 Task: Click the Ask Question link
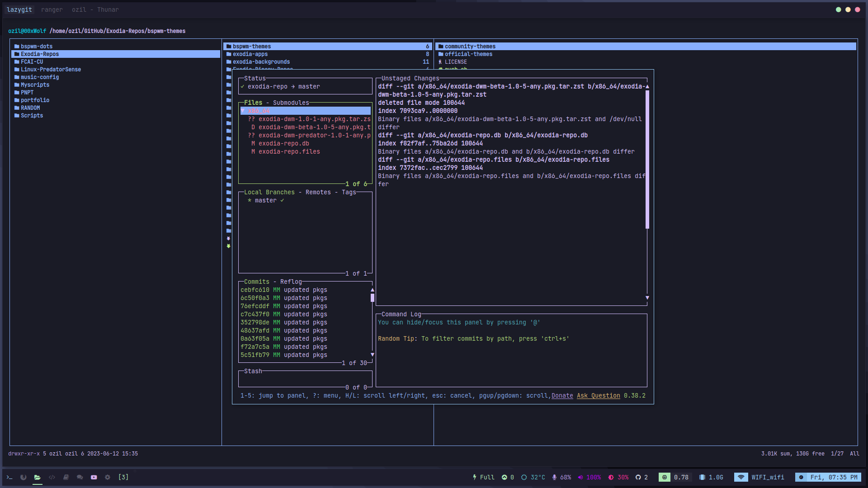coord(598,395)
